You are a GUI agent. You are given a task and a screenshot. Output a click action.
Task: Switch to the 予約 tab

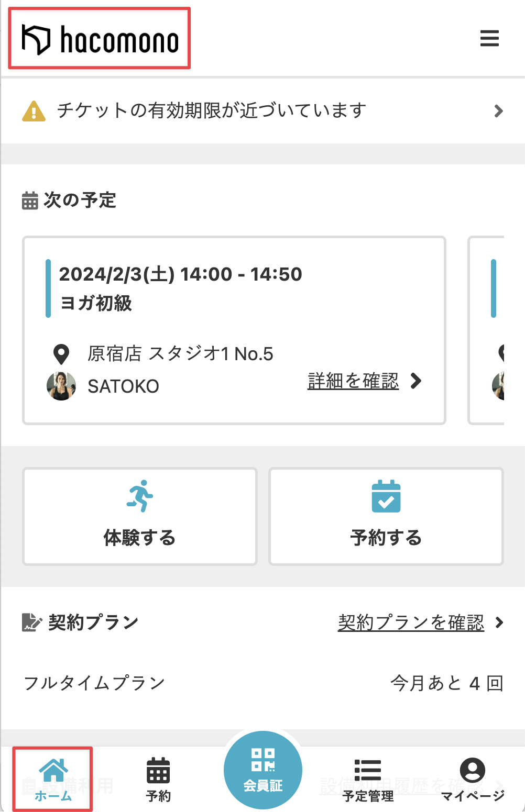(x=158, y=780)
